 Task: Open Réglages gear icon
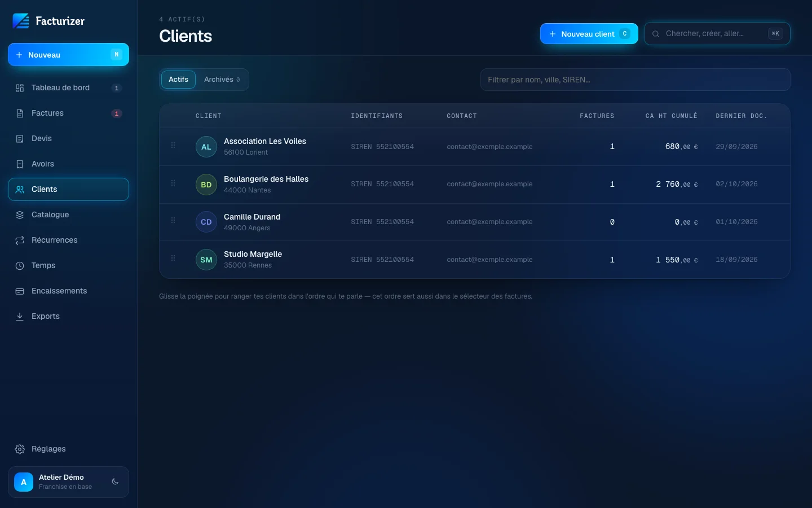[x=20, y=449]
